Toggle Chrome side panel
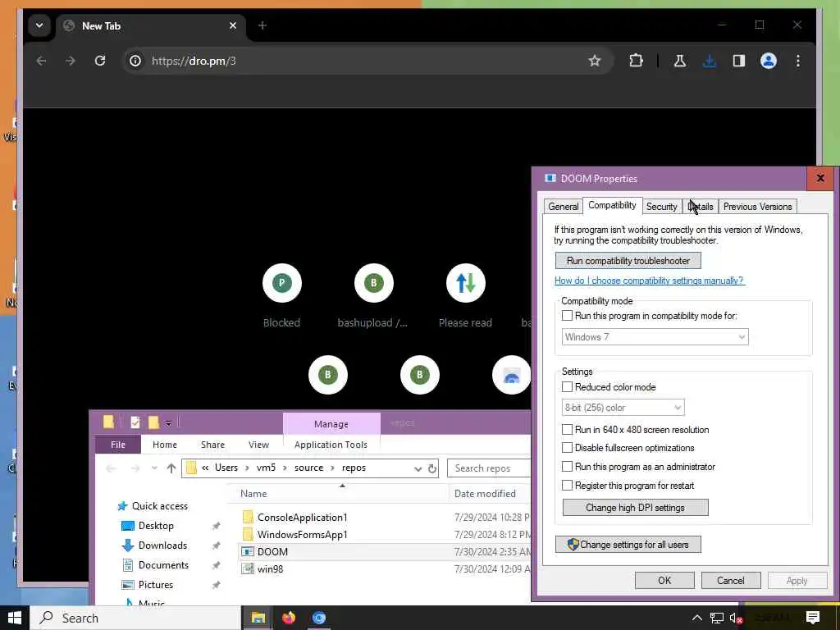The image size is (840, 630). [x=739, y=61]
